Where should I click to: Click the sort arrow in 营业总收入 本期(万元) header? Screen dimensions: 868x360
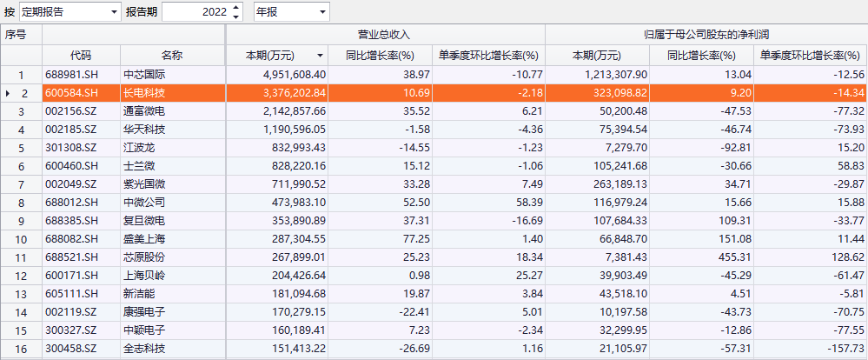click(x=321, y=56)
